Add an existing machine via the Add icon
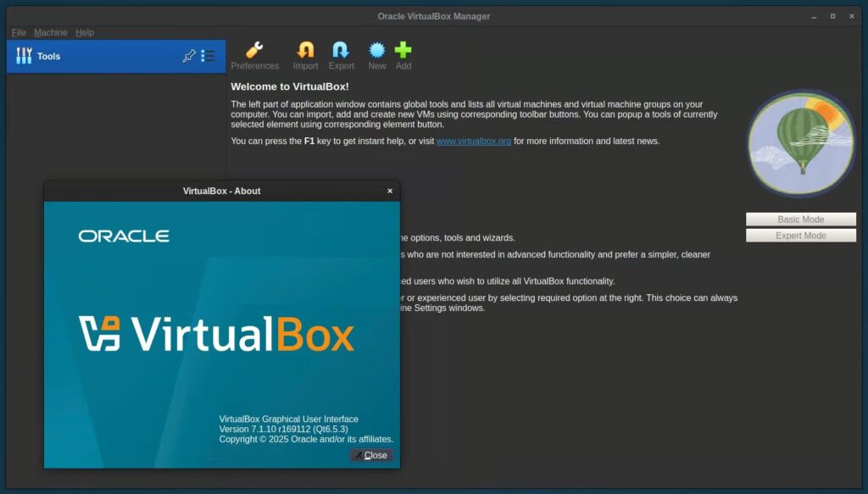Viewport: 868px width, 494px height. [403, 53]
